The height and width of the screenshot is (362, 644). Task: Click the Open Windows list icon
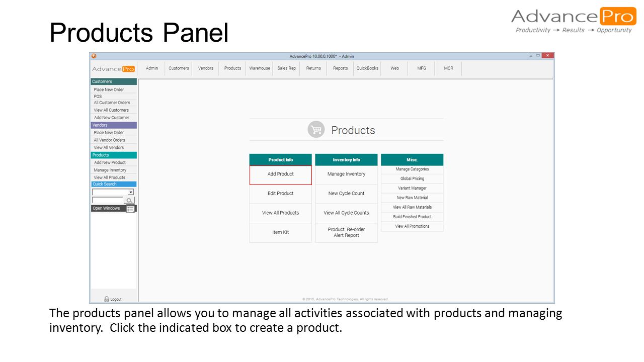(x=130, y=209)
